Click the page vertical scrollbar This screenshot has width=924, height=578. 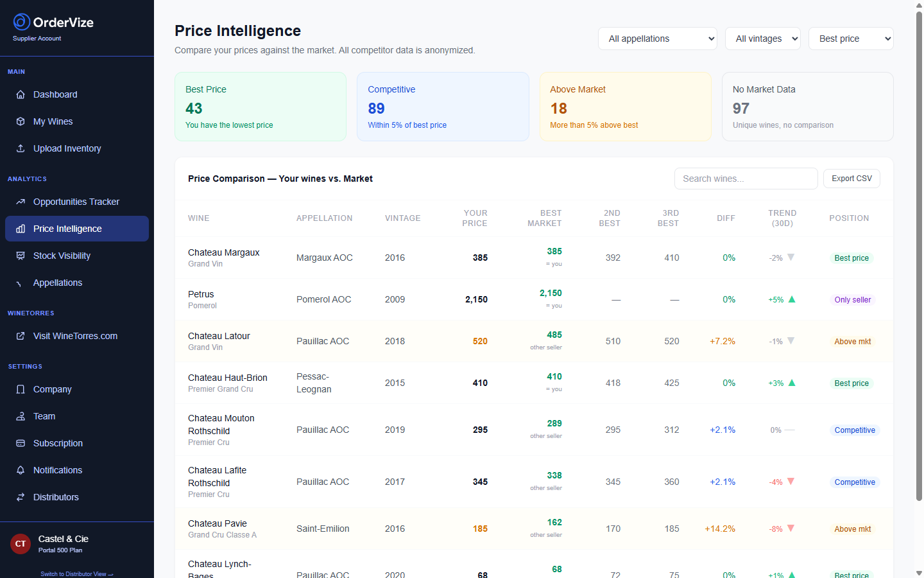pos(919,257)
